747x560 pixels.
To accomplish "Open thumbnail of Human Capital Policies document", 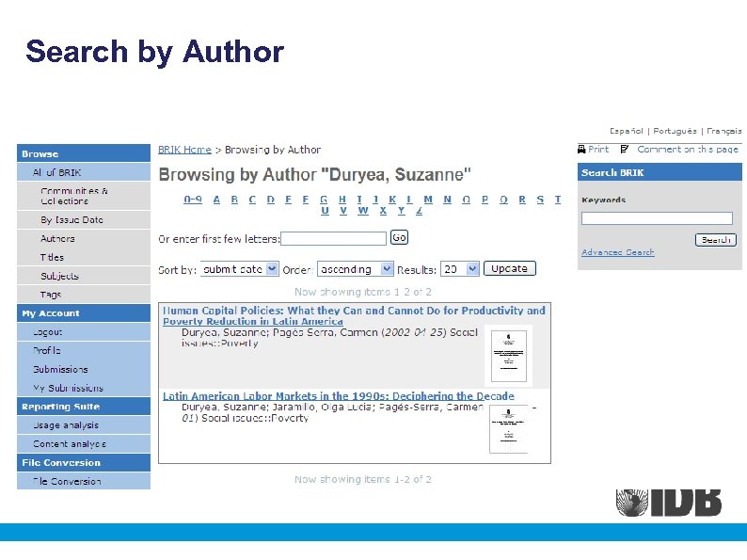I will pyautogui.click(x=509, y=356).
